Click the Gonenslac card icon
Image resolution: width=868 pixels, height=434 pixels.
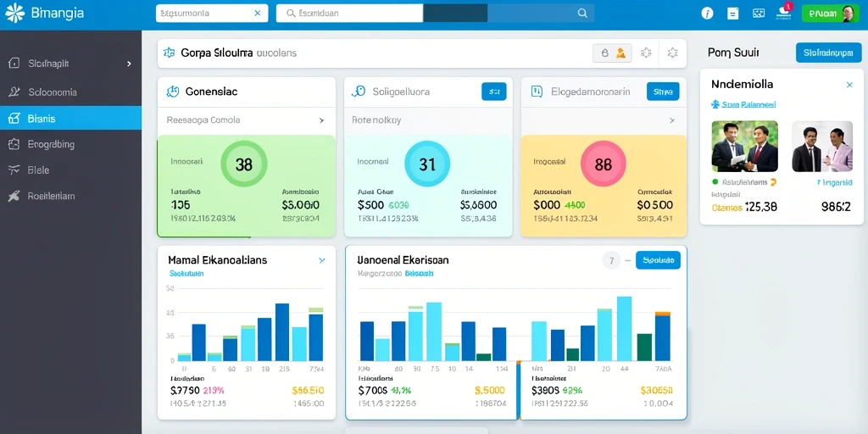[173, 92]
